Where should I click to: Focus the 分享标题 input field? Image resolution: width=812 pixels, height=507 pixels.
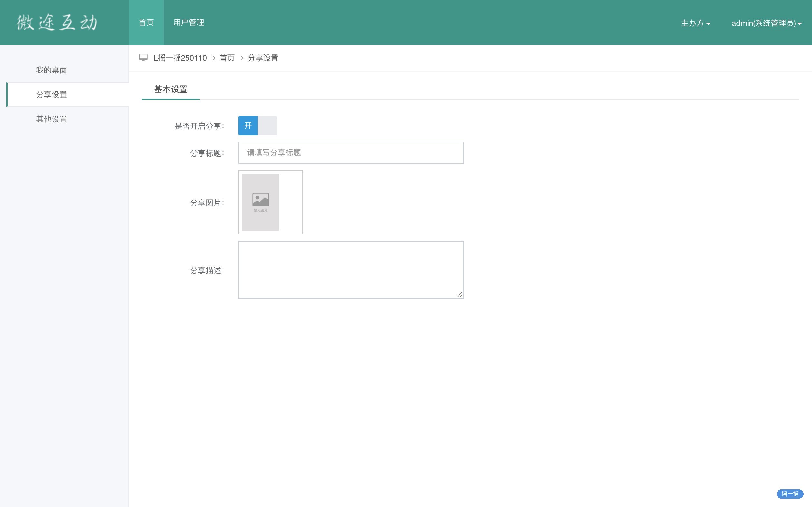point(351,153)
